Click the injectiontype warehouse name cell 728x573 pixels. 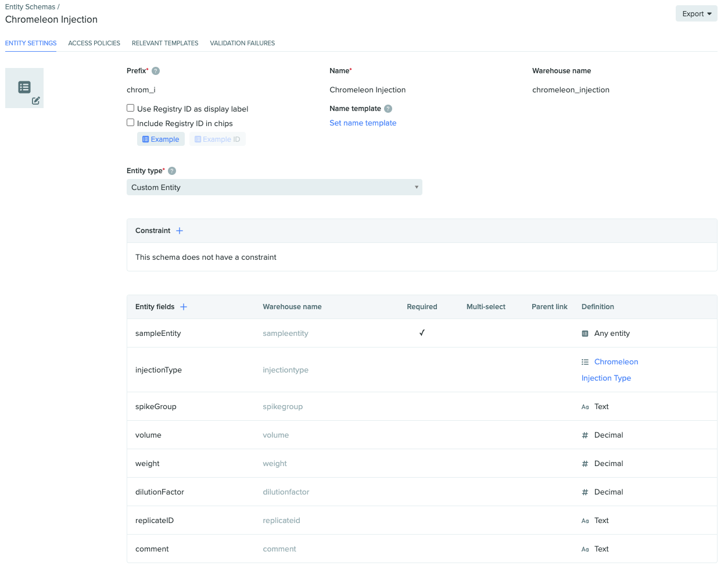coord(285,370)
